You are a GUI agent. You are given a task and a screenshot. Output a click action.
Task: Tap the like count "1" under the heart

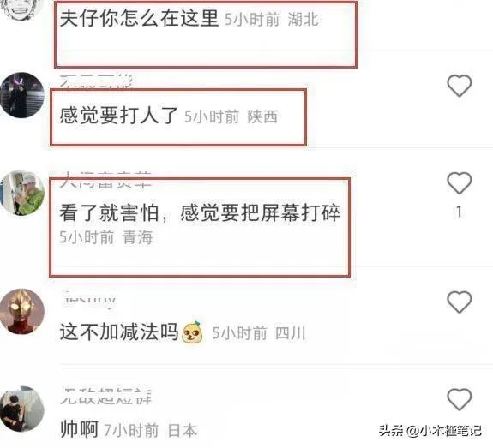pyautogui.click(x=460, y=212)
